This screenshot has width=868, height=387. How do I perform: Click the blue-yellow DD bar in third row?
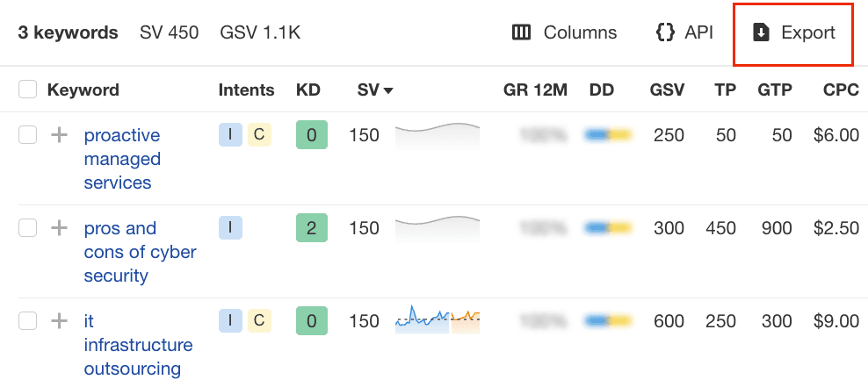tap(608, 321)
